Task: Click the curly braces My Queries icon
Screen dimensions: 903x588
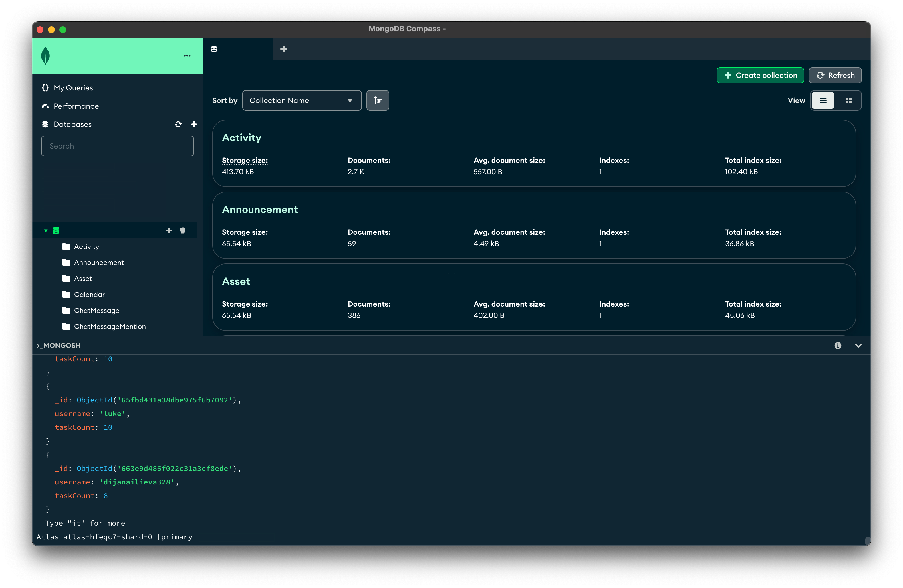Action: click(x=45, y=88)
